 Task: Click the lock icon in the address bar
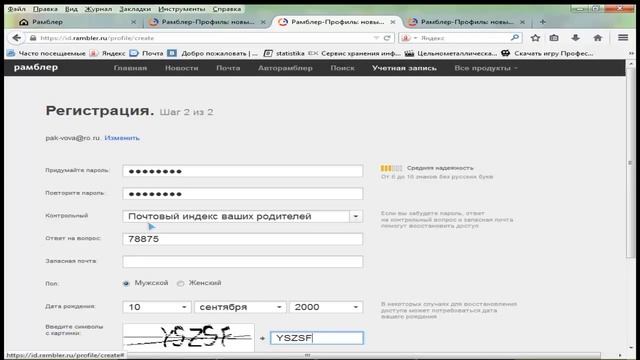(x=33, y=38)
